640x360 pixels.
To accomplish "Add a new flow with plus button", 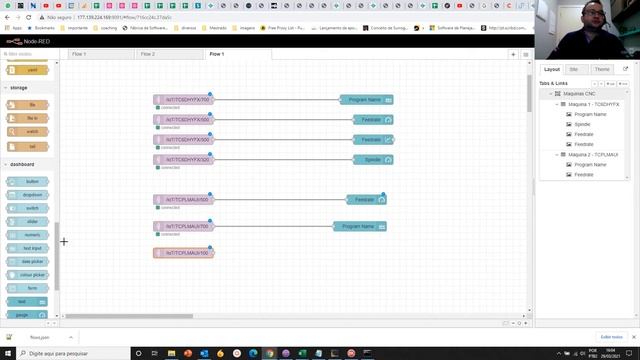I will tap(513, 54).
